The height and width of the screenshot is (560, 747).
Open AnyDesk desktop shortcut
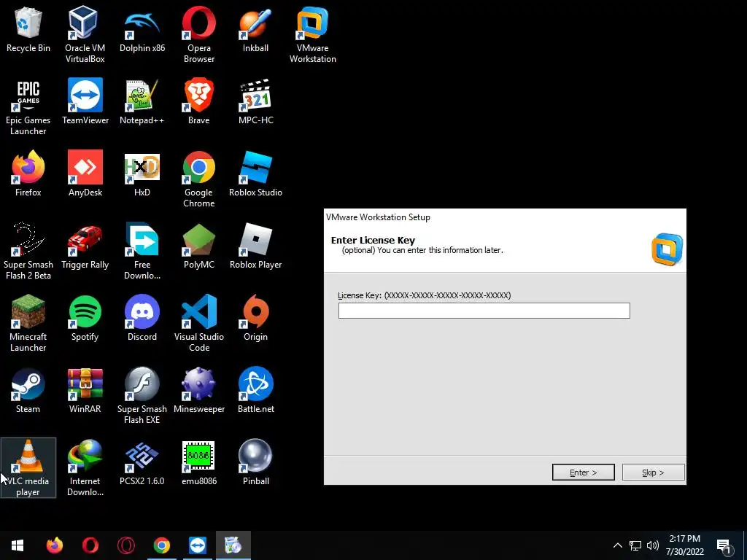[85, 174]
